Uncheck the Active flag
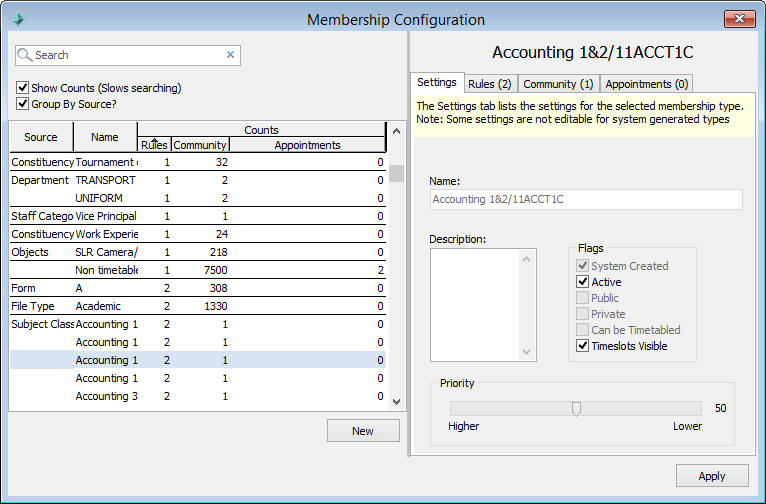 (582, 282)
